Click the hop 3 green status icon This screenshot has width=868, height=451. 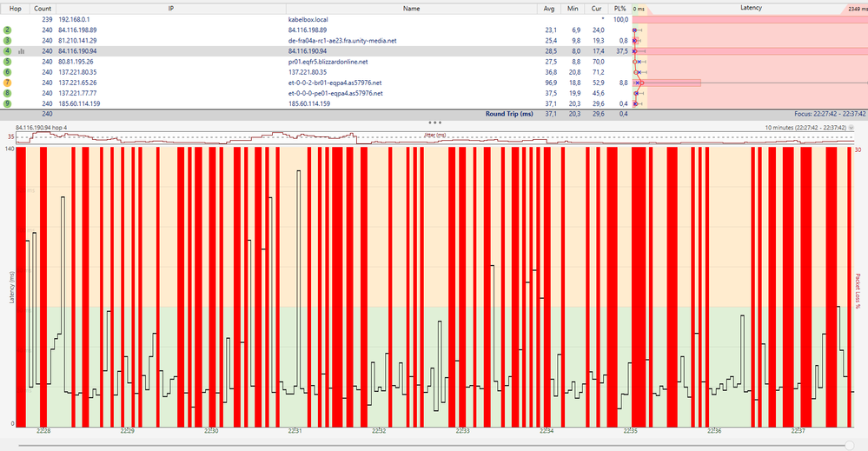[x=8, y=41]
